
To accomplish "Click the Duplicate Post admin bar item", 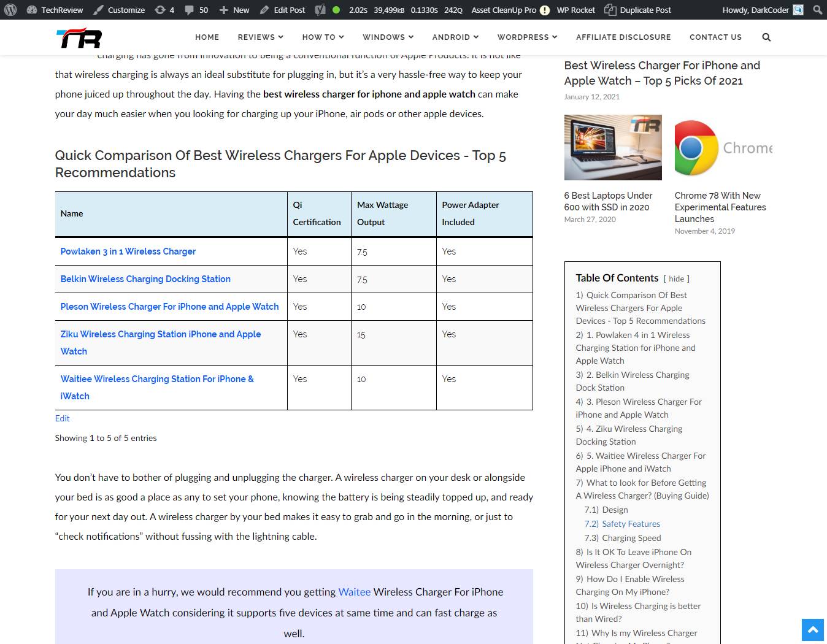I will 637,10.
